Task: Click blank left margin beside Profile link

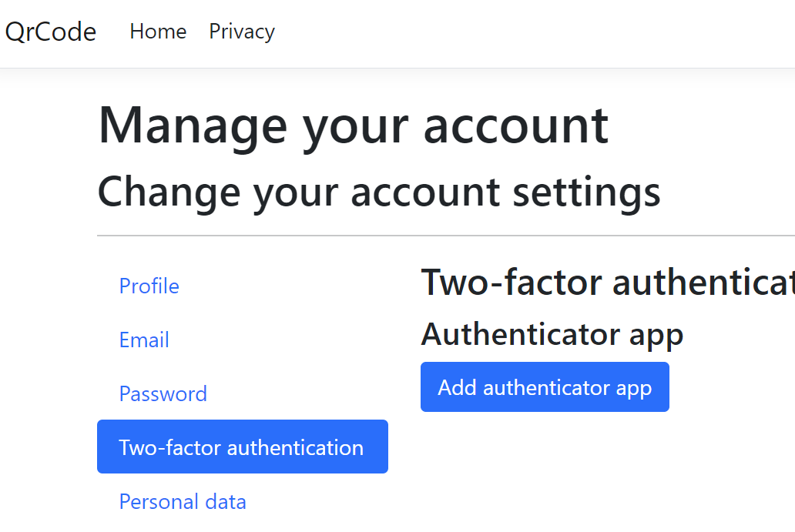Action: coord(46,286)
